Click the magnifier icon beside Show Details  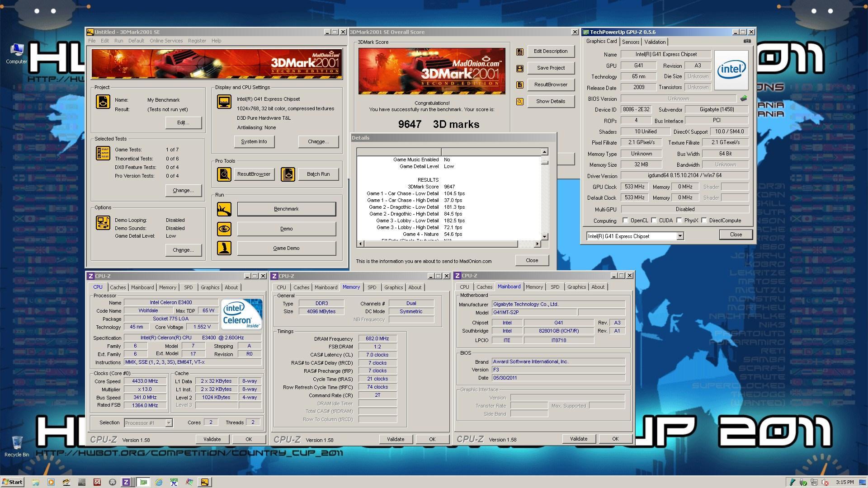point(520,102)
